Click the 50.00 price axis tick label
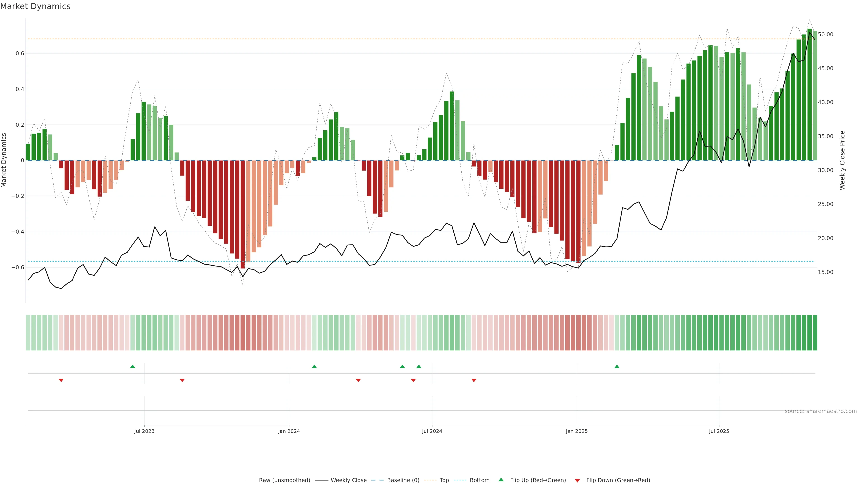868x488 pixels. 825,34
